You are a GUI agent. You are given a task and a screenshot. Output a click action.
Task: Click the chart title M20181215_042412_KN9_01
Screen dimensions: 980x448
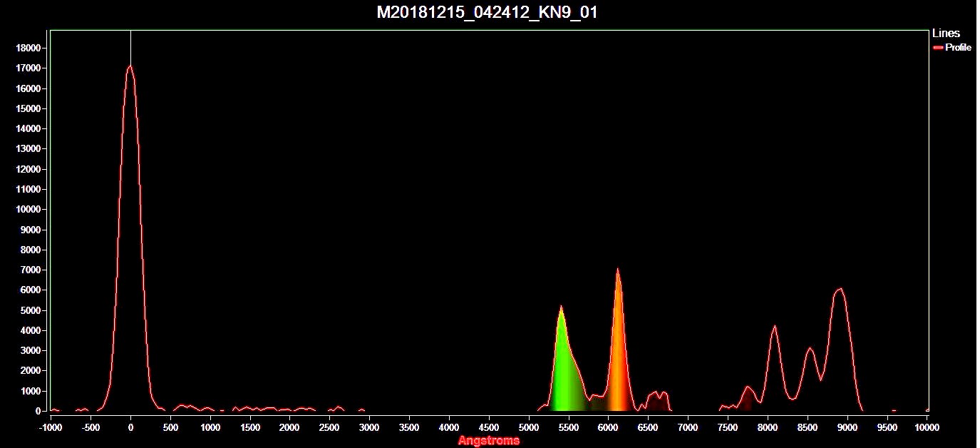(x=487, y=12)
